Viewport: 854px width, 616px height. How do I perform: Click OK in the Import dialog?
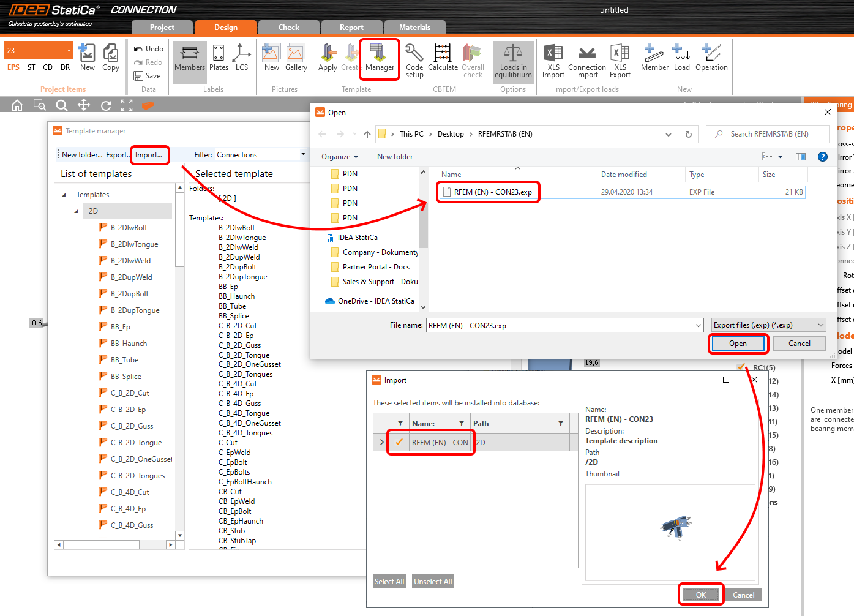click(x=701, y=595)
